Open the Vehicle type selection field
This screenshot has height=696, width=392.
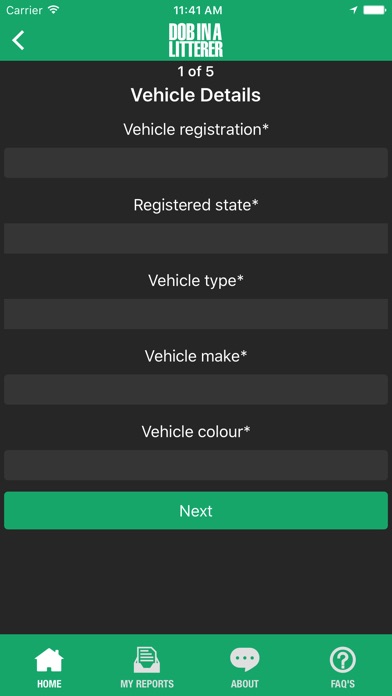[196, 314]
